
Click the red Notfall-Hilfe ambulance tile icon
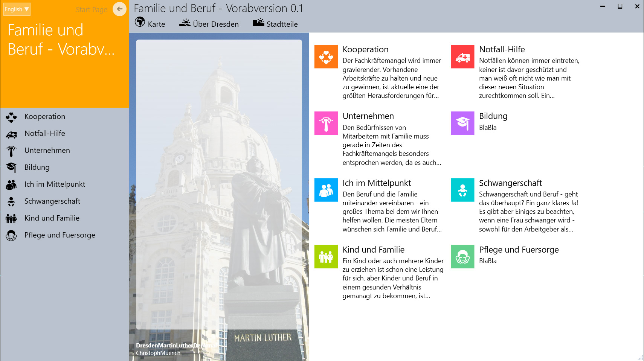(462, 57)
